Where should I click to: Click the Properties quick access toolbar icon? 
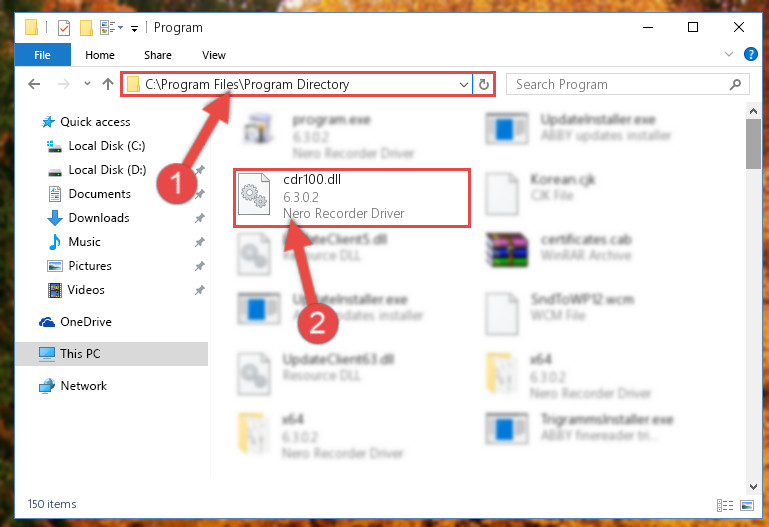pos(64,27)
